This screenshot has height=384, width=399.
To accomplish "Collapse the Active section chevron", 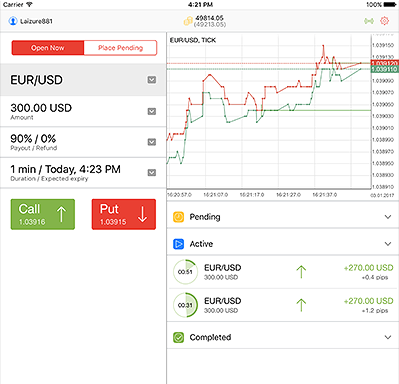I will pyautogui.click(x=388, y=244).
